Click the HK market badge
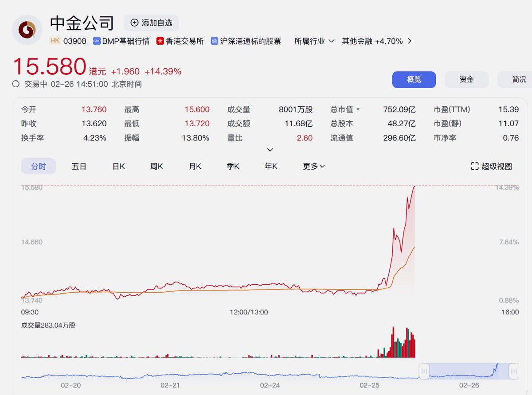This screenshot has width=532, height=395. 55,41
